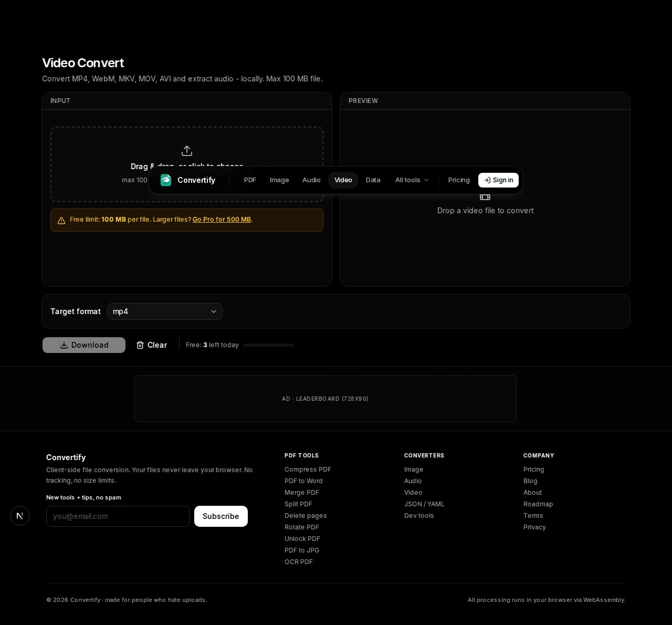Open the PDF to Word footer link
672x625 pixels.
click(303, 481)
